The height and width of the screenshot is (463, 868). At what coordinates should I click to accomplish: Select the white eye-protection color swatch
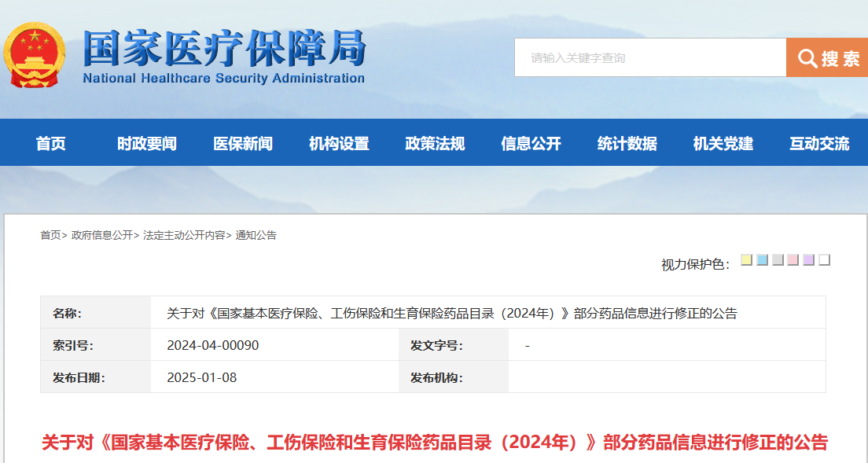[824, 260]
